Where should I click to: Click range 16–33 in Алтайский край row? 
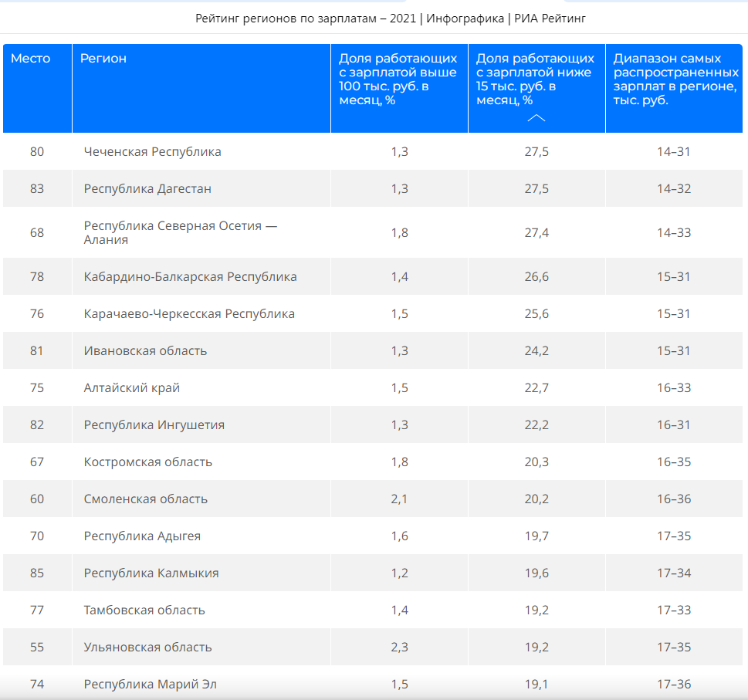(674, 387)
